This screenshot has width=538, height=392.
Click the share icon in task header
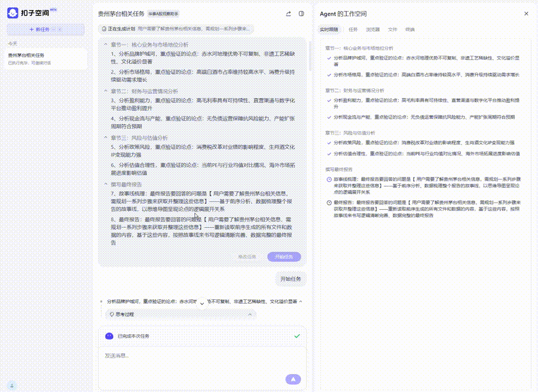point(288,14)
